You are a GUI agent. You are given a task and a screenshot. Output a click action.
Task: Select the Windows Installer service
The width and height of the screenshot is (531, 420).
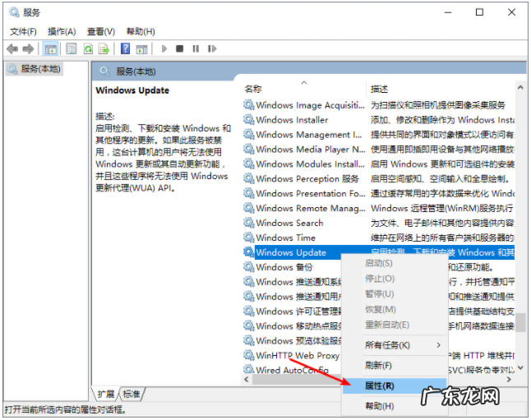[293, 120]
